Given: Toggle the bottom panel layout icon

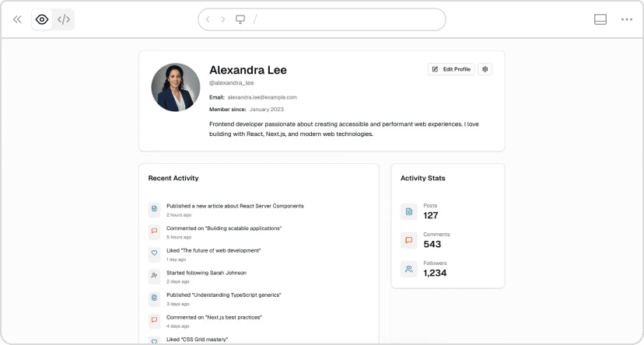Looking at the screenshot, I should click(x=600, y=19).
